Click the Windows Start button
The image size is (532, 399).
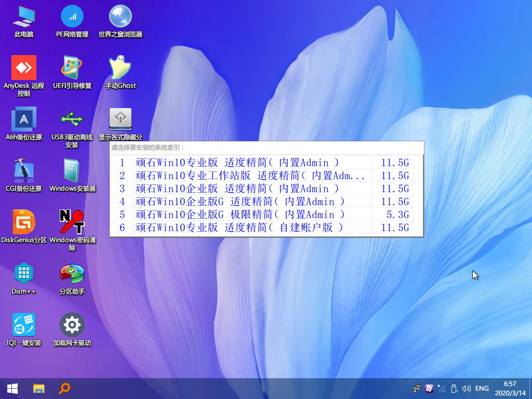[x=12, y=388]
